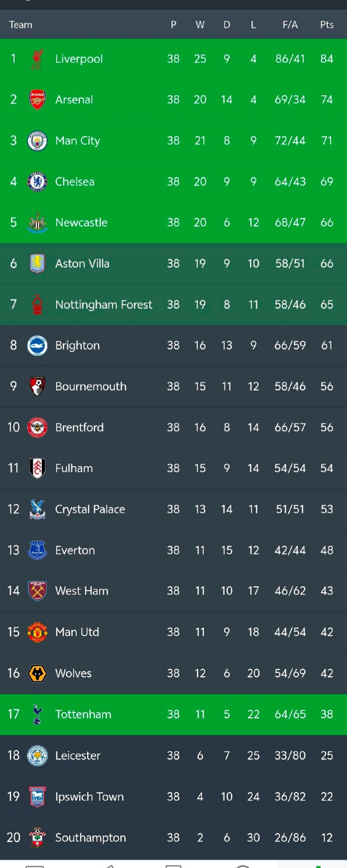Open the Chelsea crest icon

(x=37, y=182)
